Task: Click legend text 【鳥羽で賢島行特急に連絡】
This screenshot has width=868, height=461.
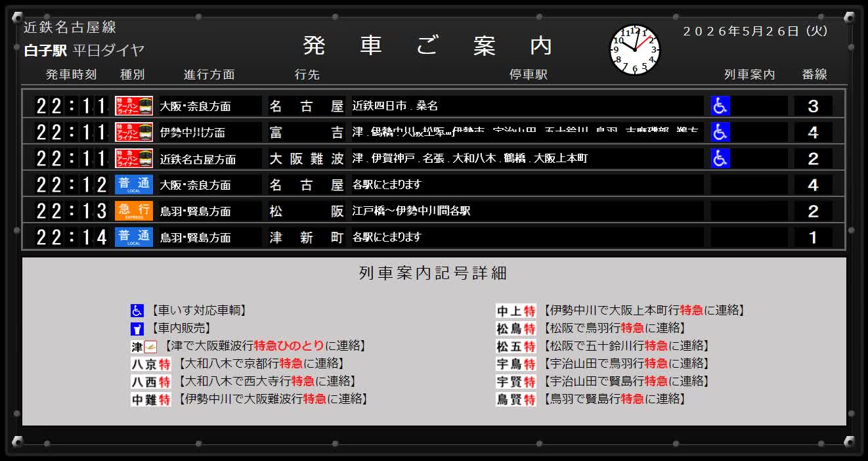Action: 613,399
